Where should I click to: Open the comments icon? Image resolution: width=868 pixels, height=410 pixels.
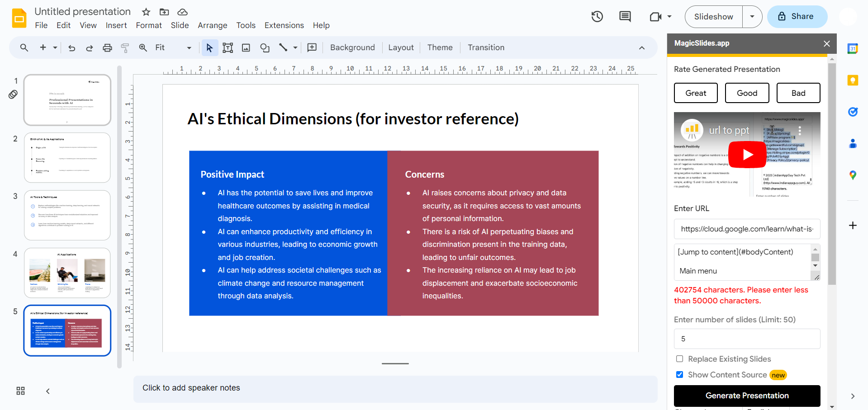(625, 17)
